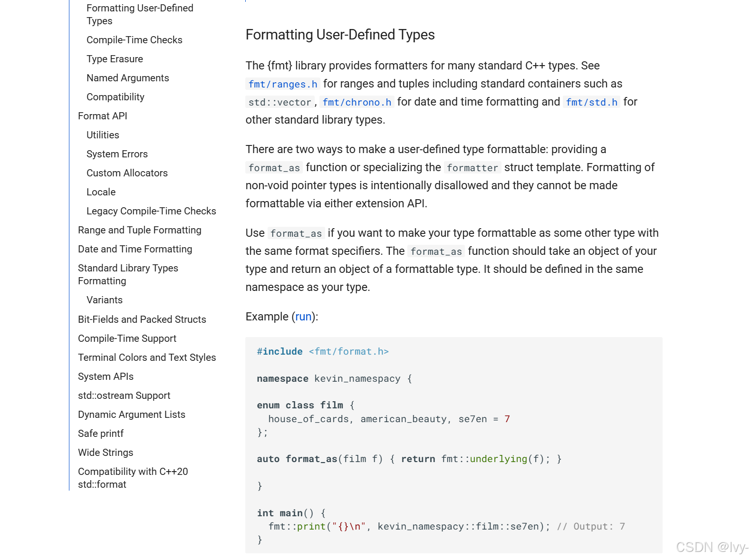Screen dimensions: 751x560
Task: Jump to Format API section
Action: pyautogui.click(x=103, y=116)
